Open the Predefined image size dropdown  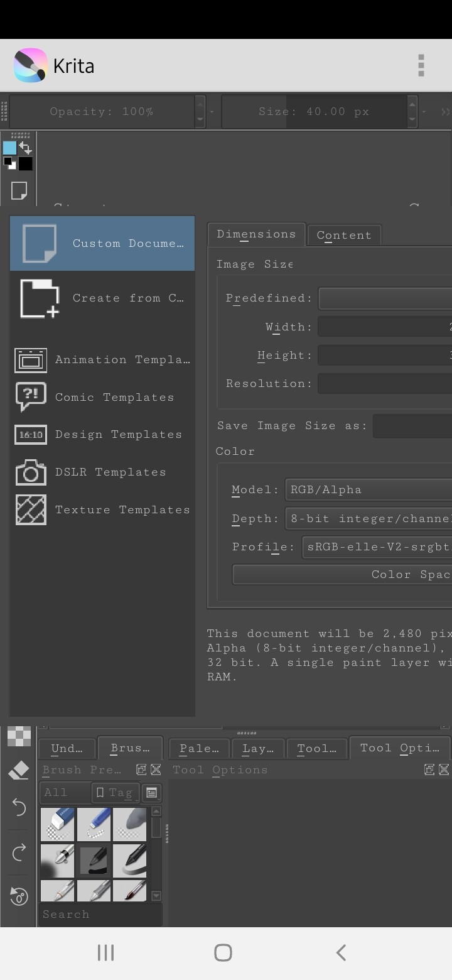pyautogui.click(x=385, y=298)
